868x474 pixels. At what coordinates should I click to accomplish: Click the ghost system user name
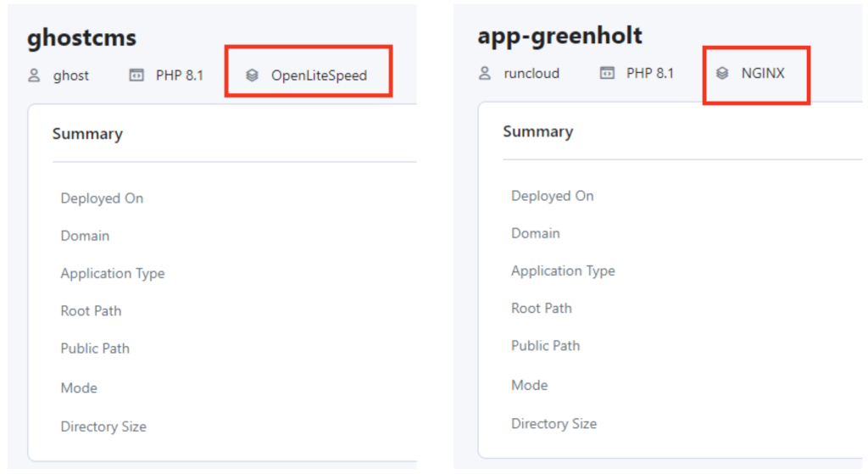pos(71,75)
